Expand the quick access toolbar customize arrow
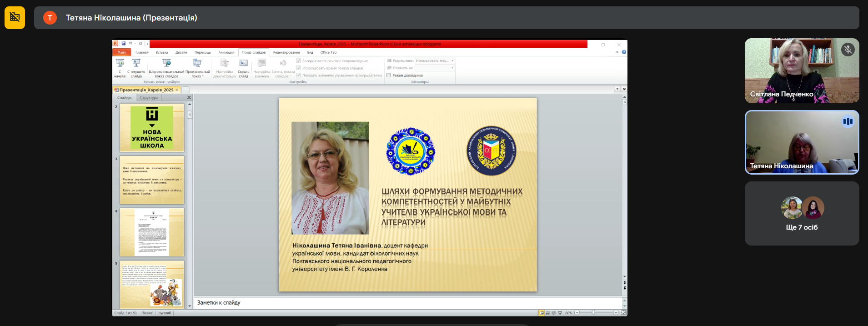The width and height of the screenshot is (868, 326). point(147,44)
